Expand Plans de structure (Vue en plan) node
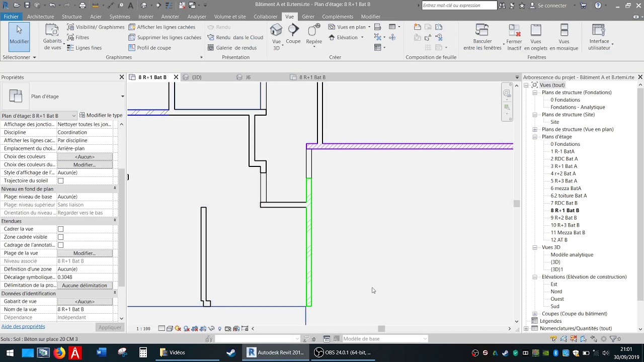 535,129
